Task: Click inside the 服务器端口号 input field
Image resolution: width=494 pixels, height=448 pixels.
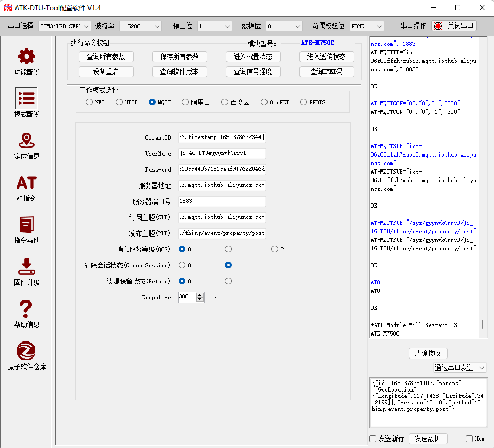Action: pyautogui.click(x=222, y=201)
